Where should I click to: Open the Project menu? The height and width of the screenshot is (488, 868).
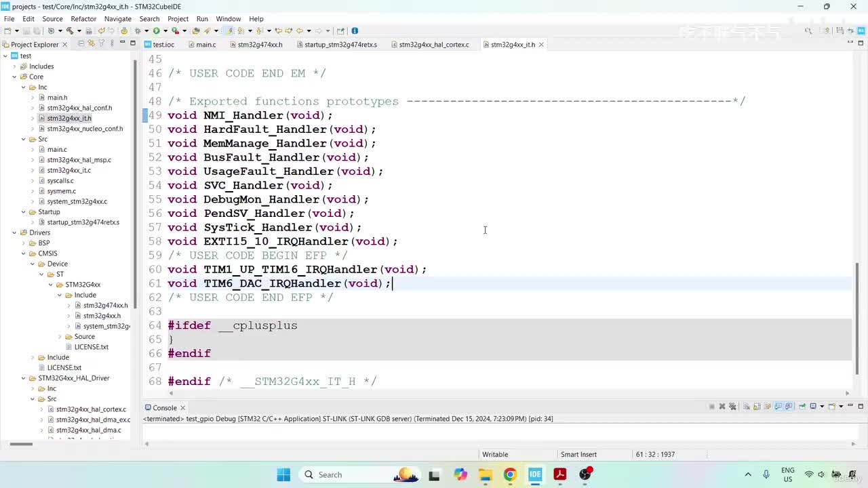pos(178,19)
